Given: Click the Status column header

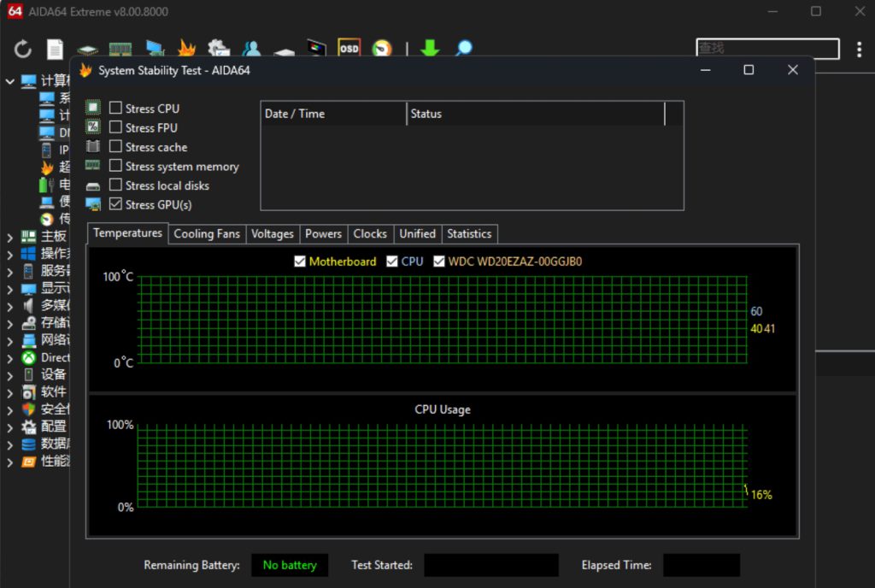Looking at the screenshot, I should click(536, 114).
